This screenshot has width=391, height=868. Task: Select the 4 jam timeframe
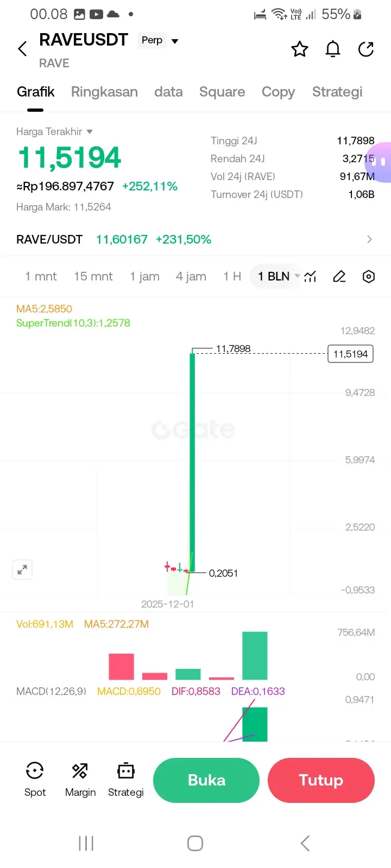point(191,277)
